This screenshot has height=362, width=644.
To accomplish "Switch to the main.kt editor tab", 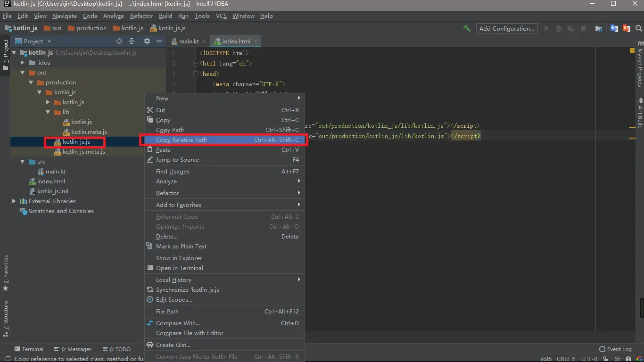I will pyautogui.click(x=189, y=41).
